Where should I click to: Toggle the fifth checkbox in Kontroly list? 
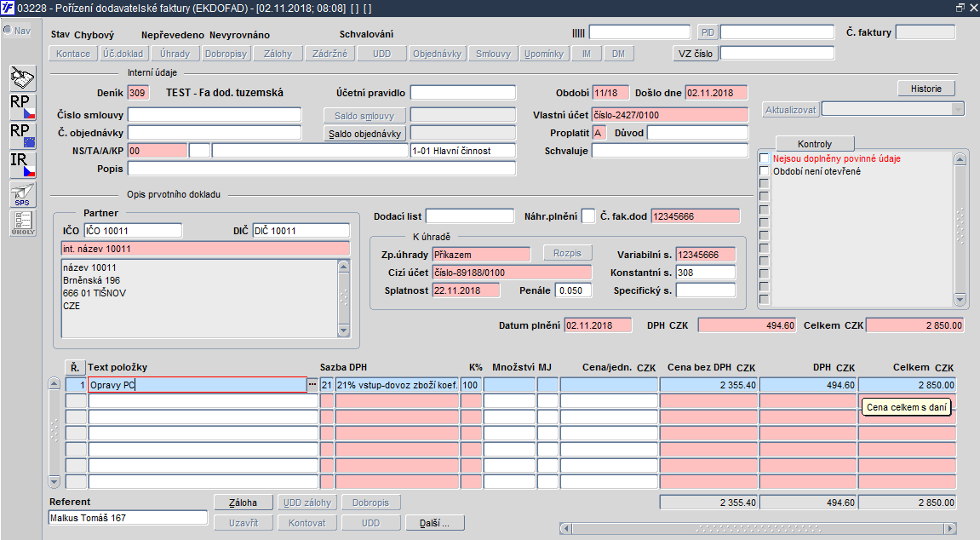tap(764, 210)
